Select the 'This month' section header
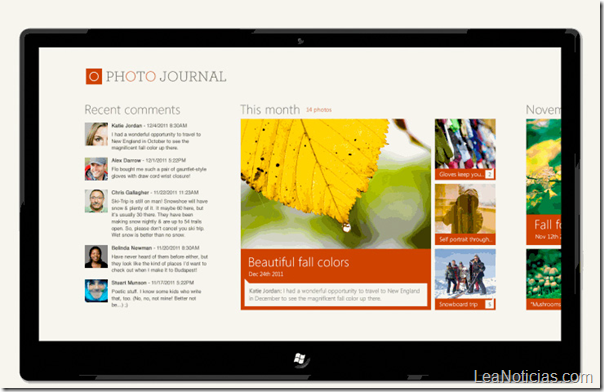This screenshot has height=392, width=604. (270, 110)
